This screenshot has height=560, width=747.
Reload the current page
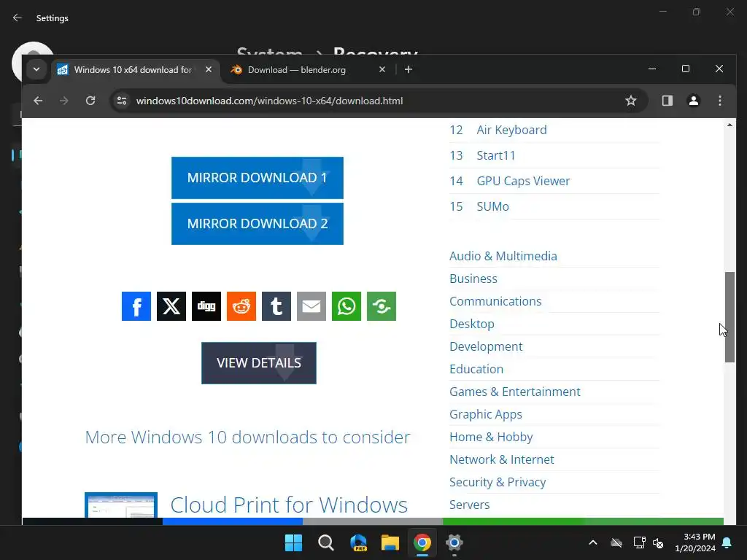click(90, 101)
